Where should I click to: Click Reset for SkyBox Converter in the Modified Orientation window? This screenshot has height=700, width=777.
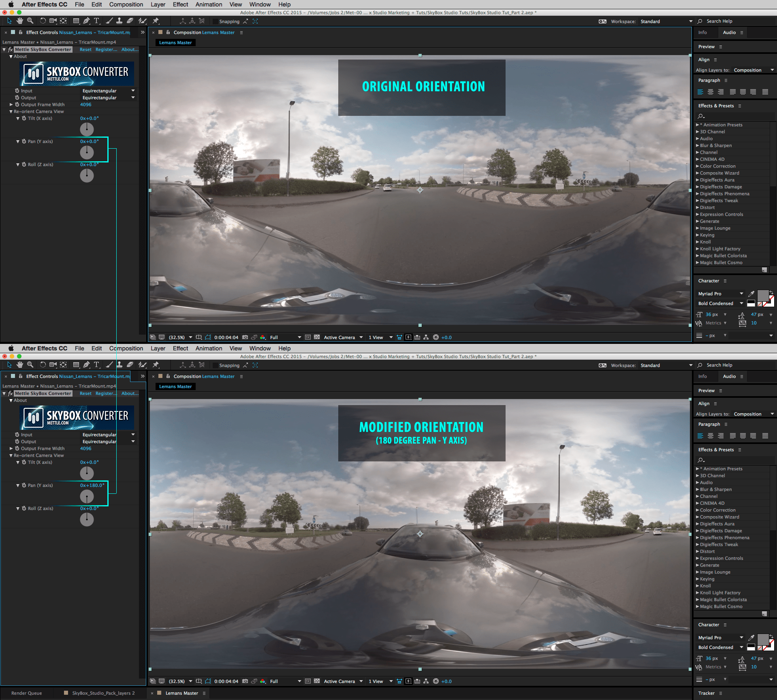85,393
